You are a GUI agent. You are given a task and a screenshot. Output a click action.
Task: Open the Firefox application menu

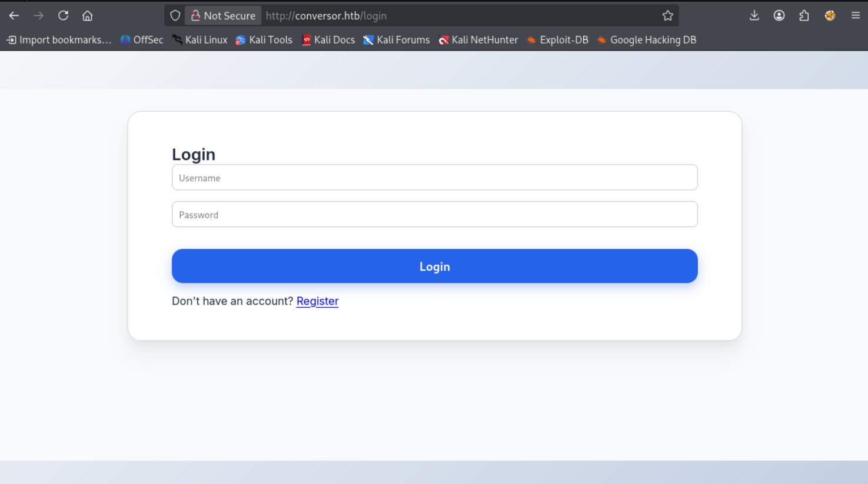[x=856, y=15]
